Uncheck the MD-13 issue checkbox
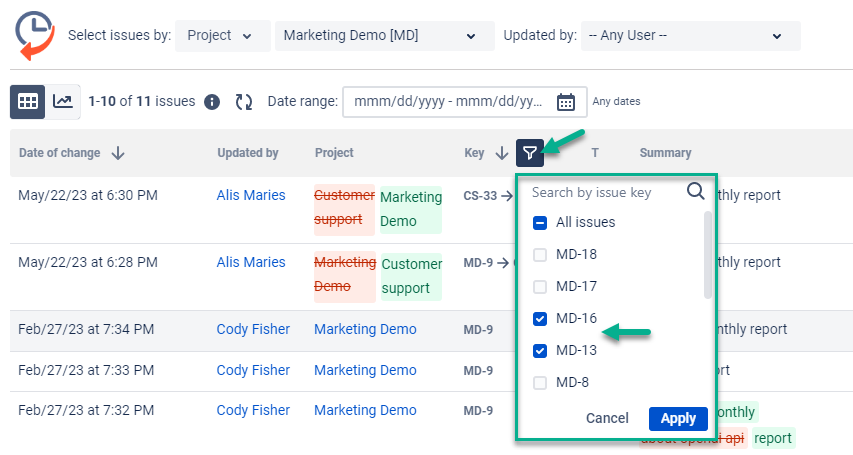The height and width of the screenshot is (455, 853). tap(540, 351)
